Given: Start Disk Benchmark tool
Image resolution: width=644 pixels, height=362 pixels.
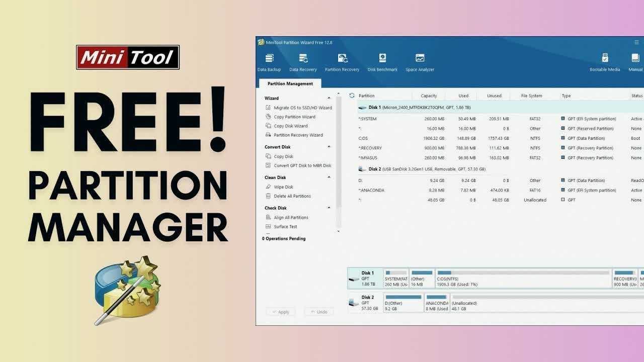Looking at the screenshot, I should (x=382, y=63).
